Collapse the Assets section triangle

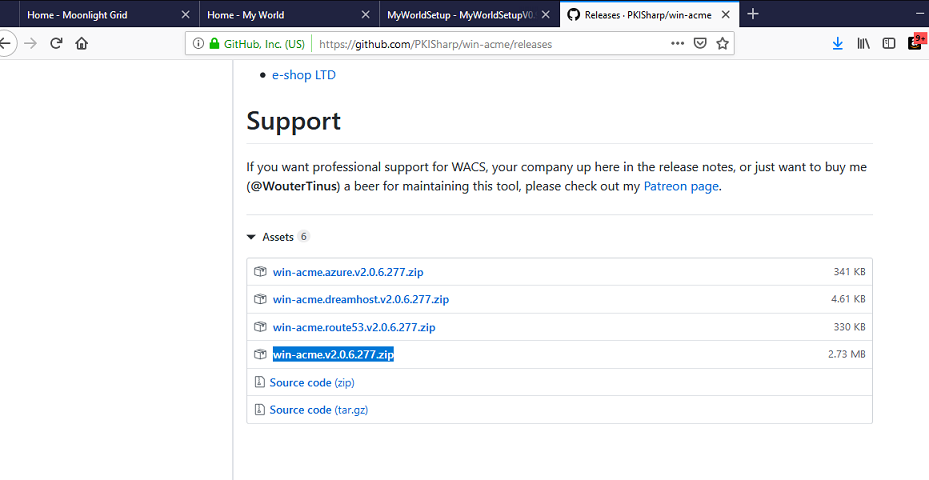[x=251, y=237]
